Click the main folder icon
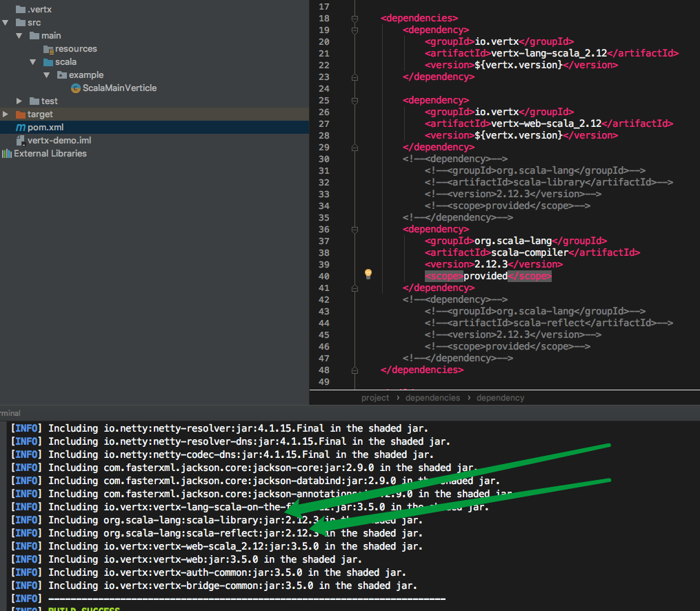Image resolution: width=700 pixels, height=611 pixels. tap(34, 35)
